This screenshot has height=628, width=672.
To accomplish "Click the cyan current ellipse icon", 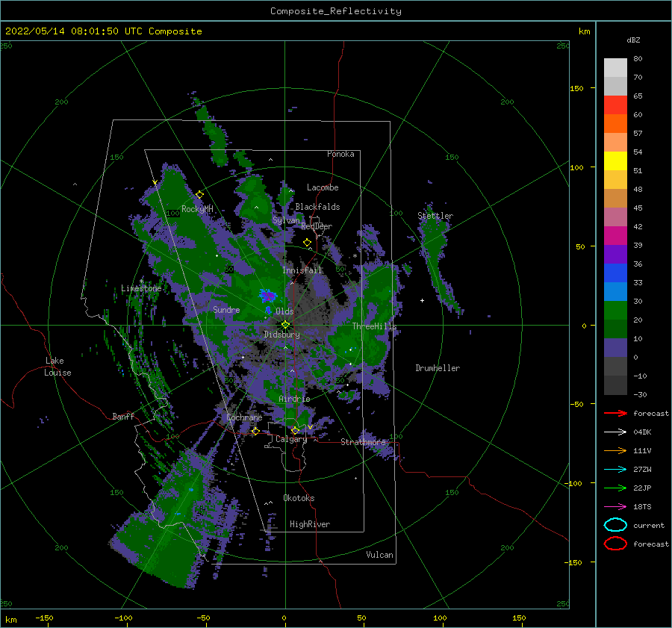I will [615, 525].
